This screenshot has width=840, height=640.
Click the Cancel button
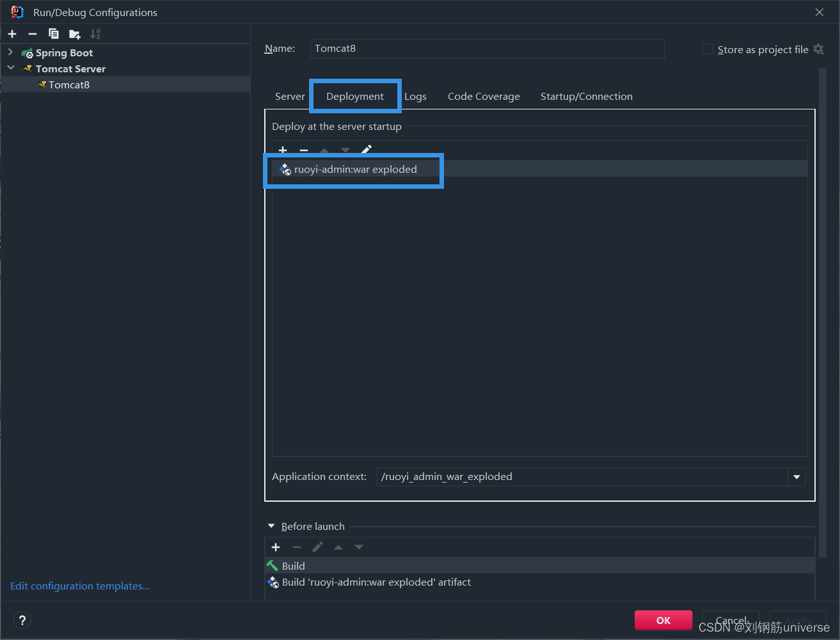731,620
